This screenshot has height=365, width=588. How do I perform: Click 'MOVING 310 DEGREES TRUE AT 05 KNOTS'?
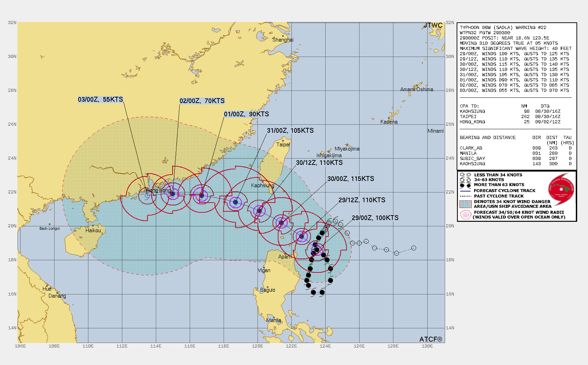pos(509,43)
